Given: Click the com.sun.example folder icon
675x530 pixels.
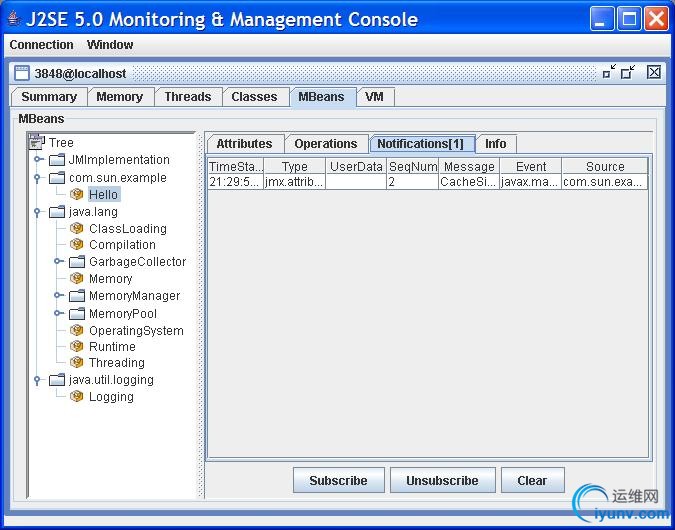Looking at the screenshot, I should tap(57, 178).
